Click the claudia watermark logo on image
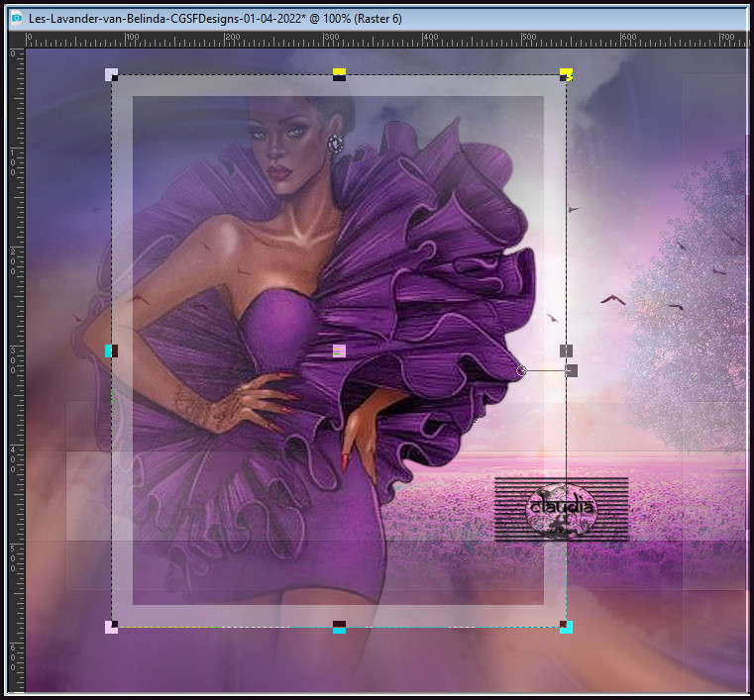The image size is (754, 700). [x=561, y=509]
